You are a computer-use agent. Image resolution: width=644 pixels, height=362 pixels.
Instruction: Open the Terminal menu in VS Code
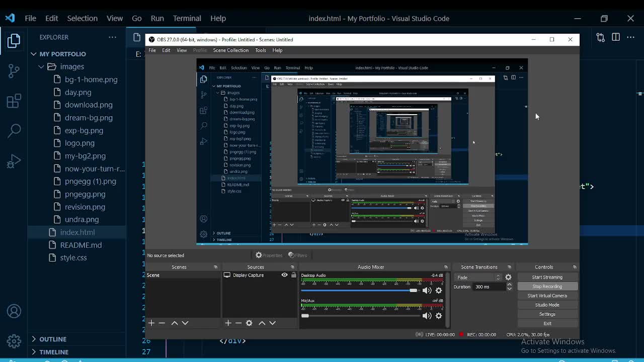pos(187,18)
